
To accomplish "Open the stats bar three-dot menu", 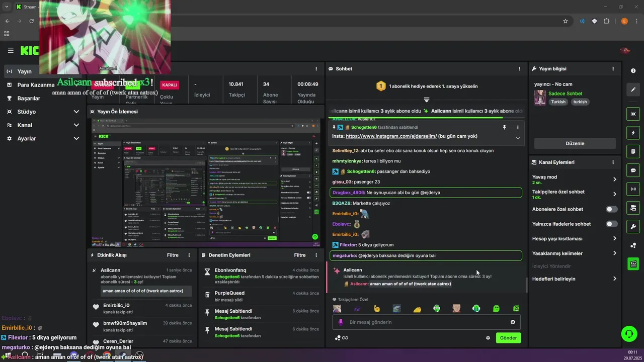I will (316, 69).
